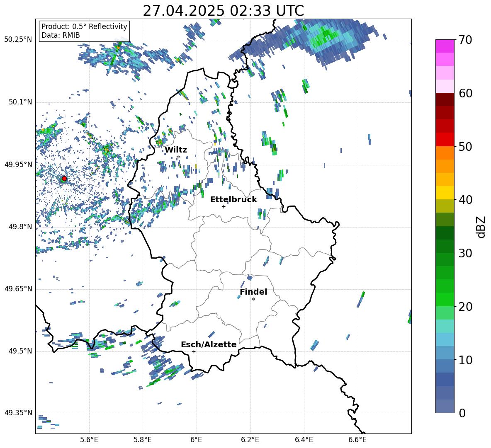Click the 70 colorbar tick label
Viewport: 491px width, 448px height.
(x=465, y=40)
